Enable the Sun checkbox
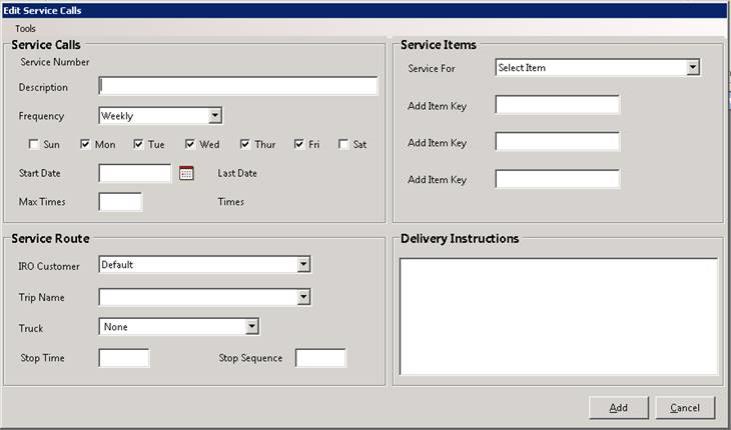 coord(34,145)
